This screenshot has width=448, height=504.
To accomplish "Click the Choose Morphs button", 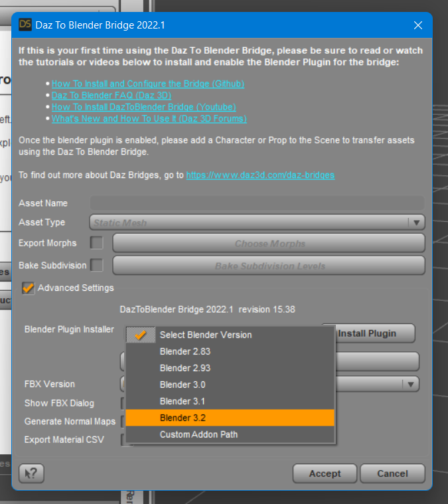I will (x=269, y=243).
